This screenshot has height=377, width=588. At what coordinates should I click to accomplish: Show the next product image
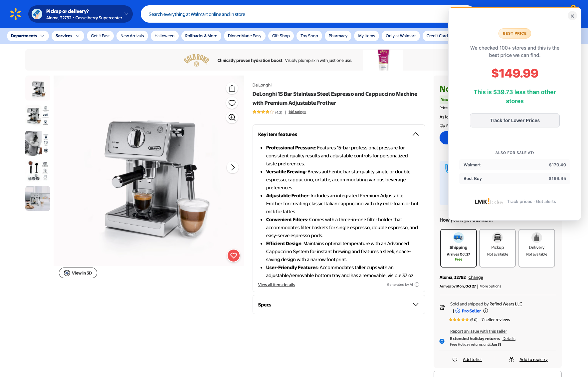(x=233, y=167)
